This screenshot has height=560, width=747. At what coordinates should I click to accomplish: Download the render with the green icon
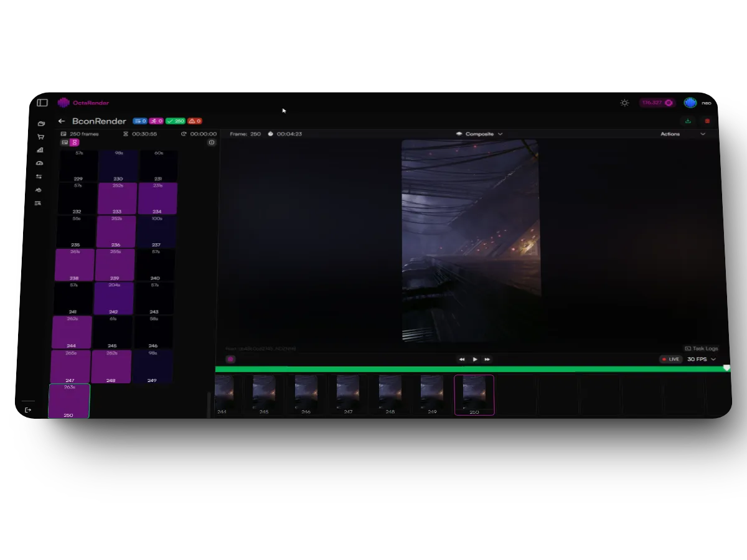tap(688, 121)
